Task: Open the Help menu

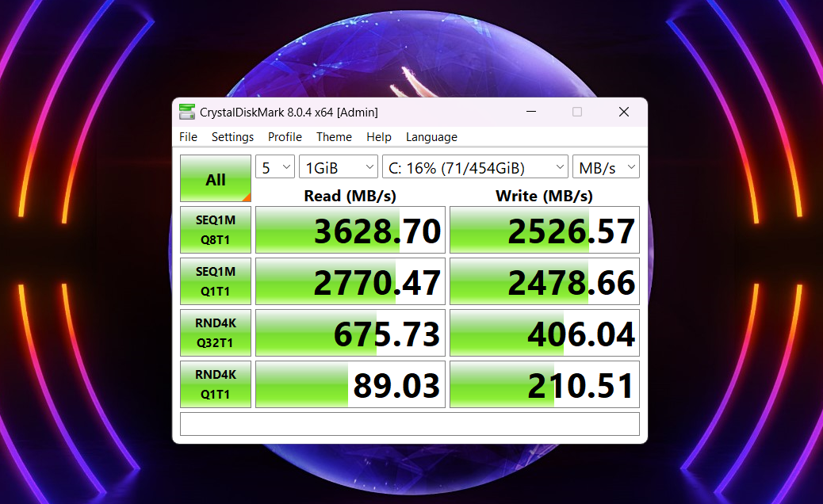Action: click(379, 137)
